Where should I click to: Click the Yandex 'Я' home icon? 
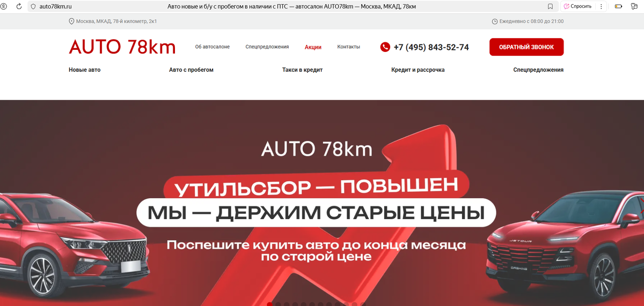coord(3,6)
